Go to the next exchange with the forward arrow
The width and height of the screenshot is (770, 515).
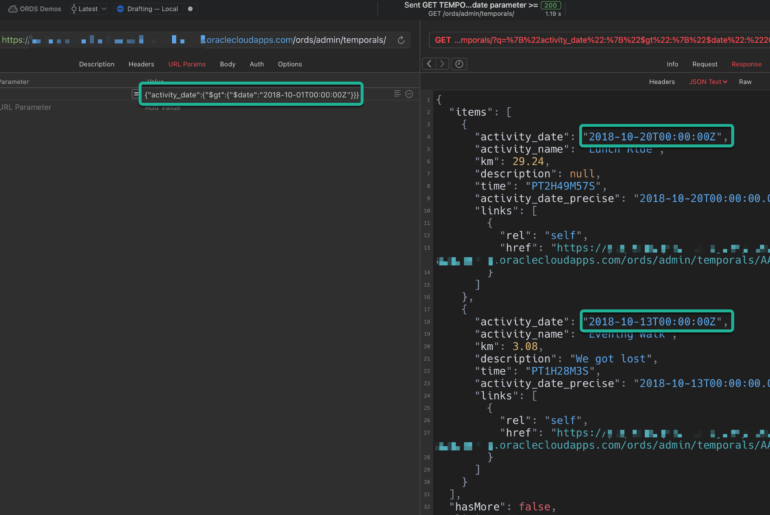coord(442,64)
